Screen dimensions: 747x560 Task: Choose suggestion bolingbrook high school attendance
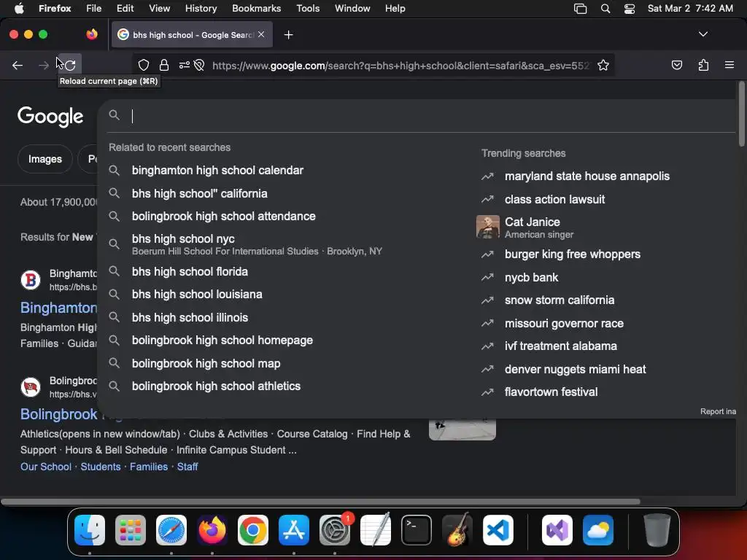tap(223, 216)
